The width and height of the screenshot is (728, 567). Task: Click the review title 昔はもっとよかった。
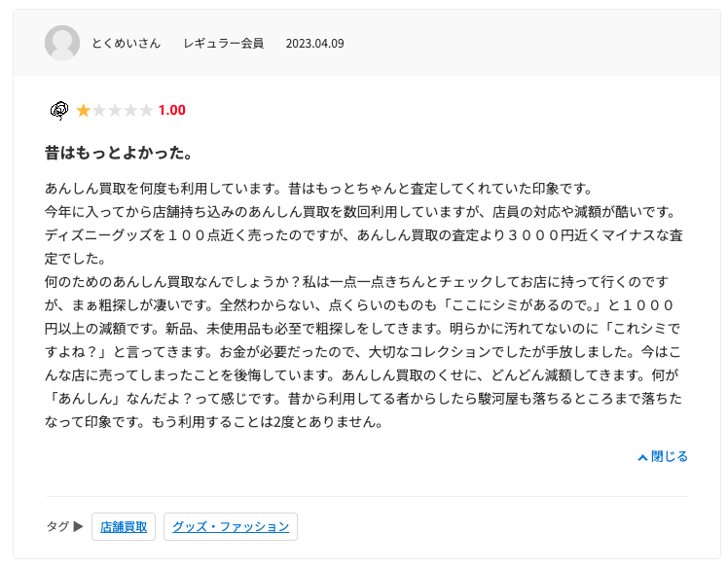(118, 153)
